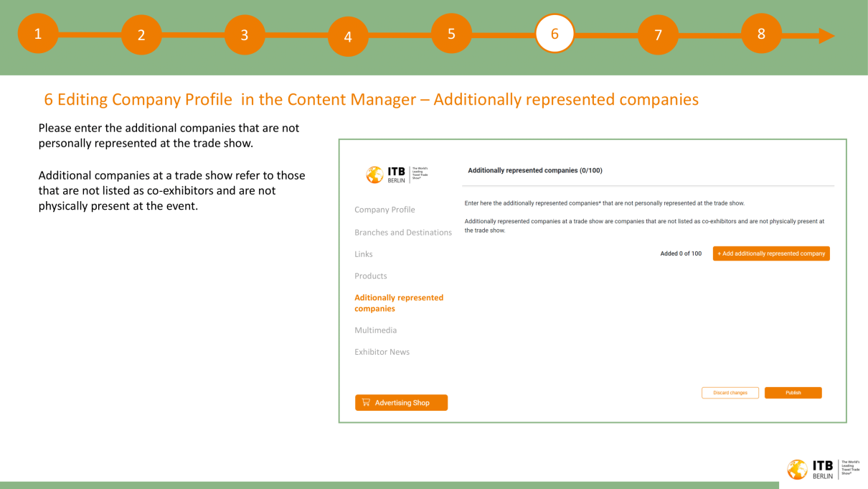Click 'Enter here the additionally represented companies' text

point(605,203)
